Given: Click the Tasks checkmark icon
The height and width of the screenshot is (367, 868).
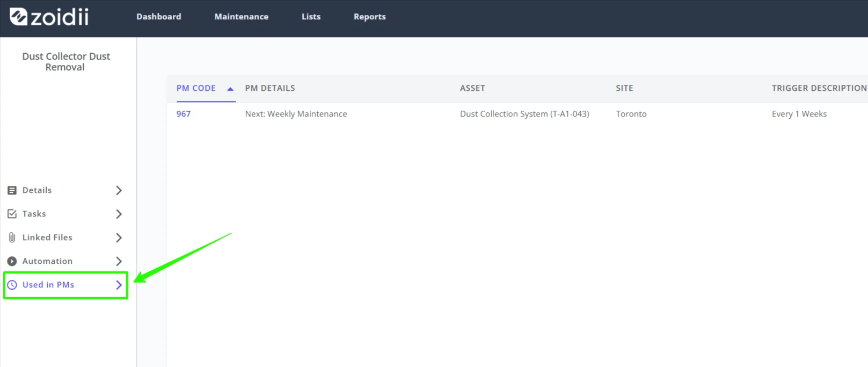Looking at the screenshot, I should point(12,214).
